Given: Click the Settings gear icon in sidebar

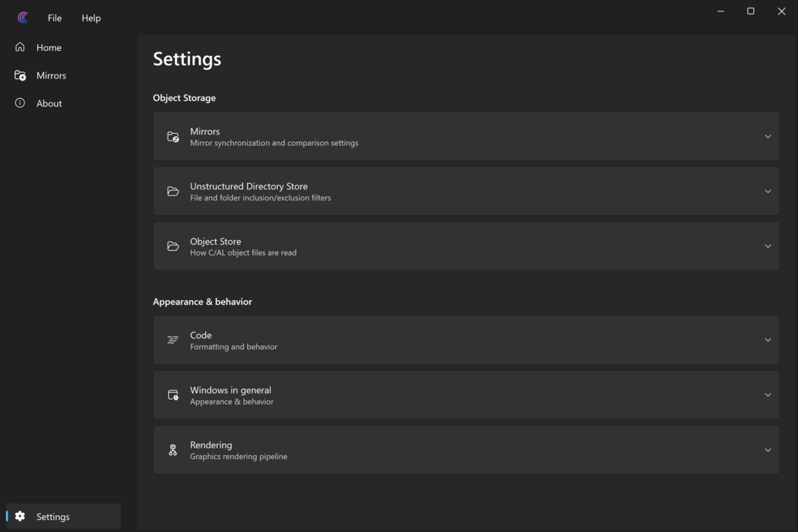Looking at the screenshot, I should tap(20, 516).
